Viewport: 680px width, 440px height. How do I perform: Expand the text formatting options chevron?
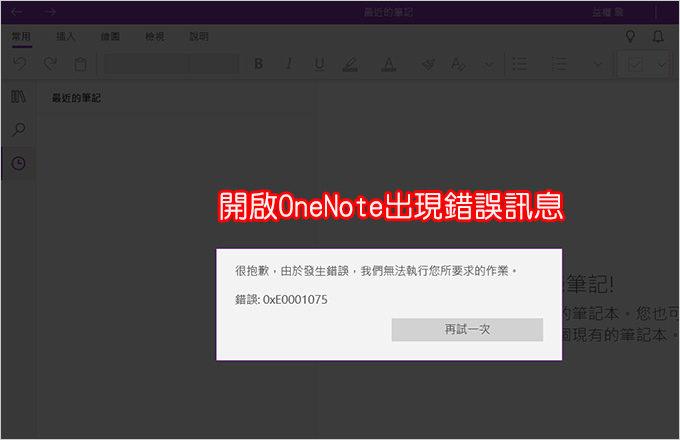[489, 65]
